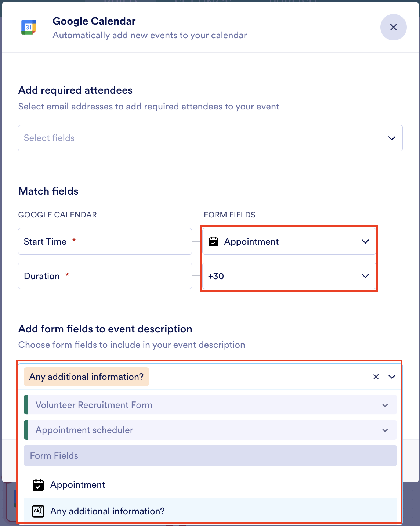Image resolution: width=420 pixels, height=526 pixels.
Task: Click the chevron on the +30 selector
Action: pos(365,276)
